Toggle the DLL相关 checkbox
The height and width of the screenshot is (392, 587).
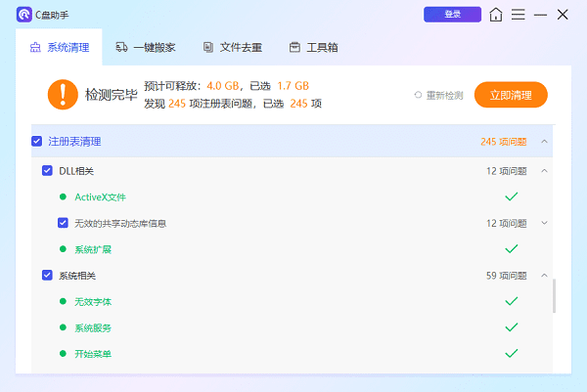click(x=47, y=171)
